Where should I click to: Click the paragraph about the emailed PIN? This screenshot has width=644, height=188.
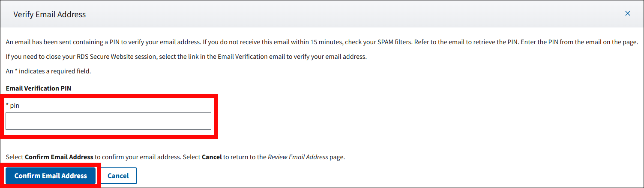pyautogui.click(x=171, y=42)
